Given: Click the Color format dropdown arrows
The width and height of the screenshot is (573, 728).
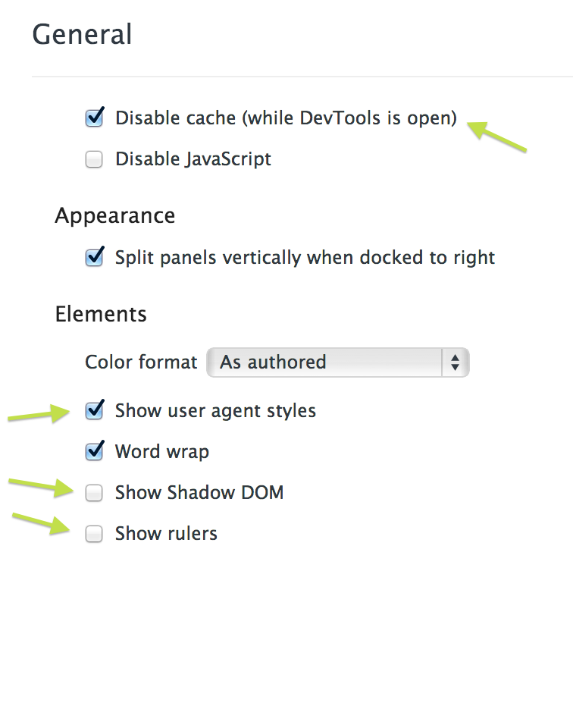Looking at the screenshot, I should 455,362.
